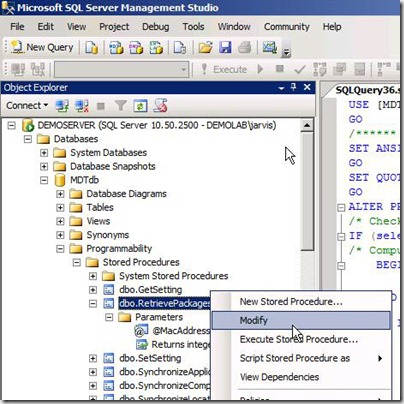The height and width of the screenshot is (404, 404).
Task: Open the toolbar options overflow arrow
Action: [x=286, y=52]
